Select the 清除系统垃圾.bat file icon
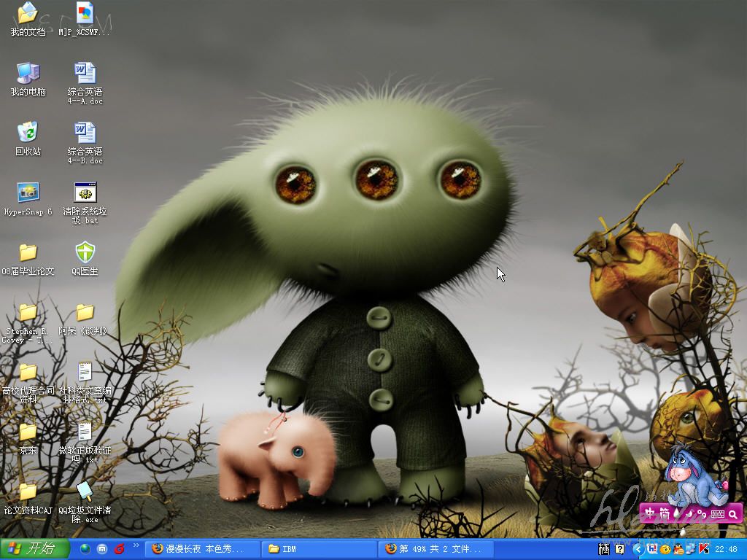Screen dimensions: 747x560 click(x=85, y=193)
